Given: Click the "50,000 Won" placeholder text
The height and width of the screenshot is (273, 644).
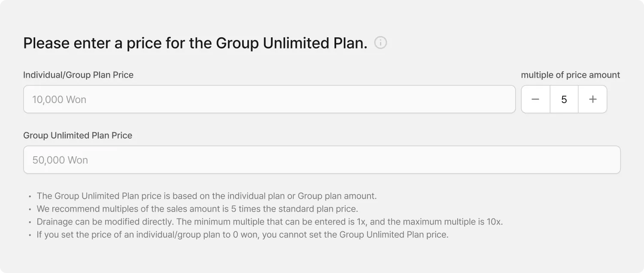Looking at the screenshot, I should pyautogui.click(x=60, y=160).
